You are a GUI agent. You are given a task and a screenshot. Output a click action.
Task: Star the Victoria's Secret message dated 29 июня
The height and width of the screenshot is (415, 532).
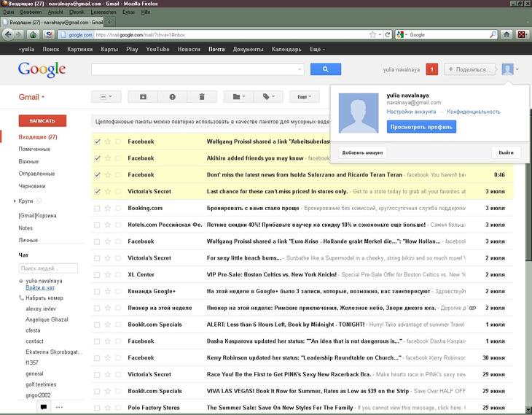(x=108, y=375)
